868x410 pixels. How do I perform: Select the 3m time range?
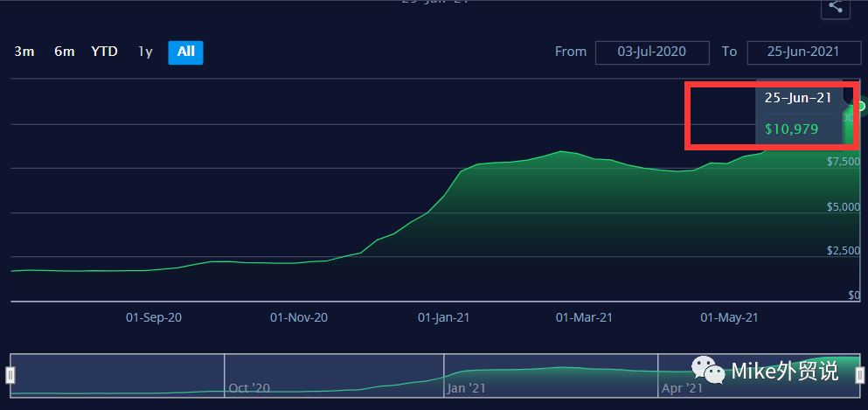[x=24, y=52]
